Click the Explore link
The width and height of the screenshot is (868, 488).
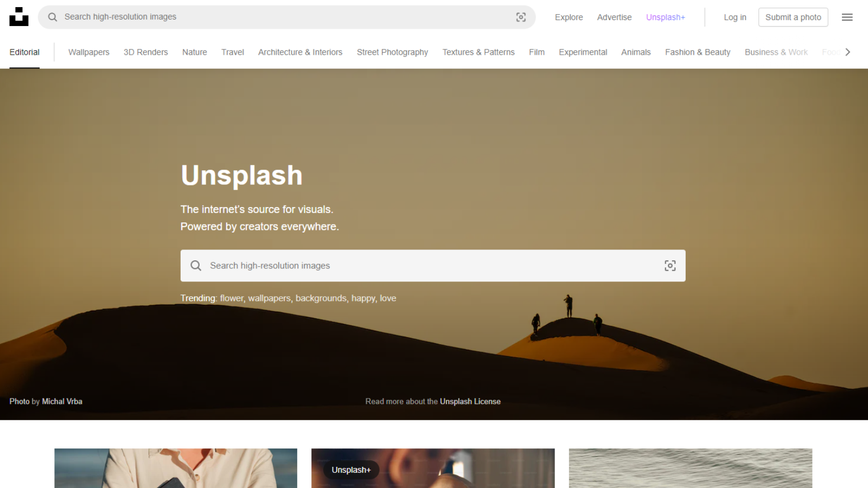[569, 17]
